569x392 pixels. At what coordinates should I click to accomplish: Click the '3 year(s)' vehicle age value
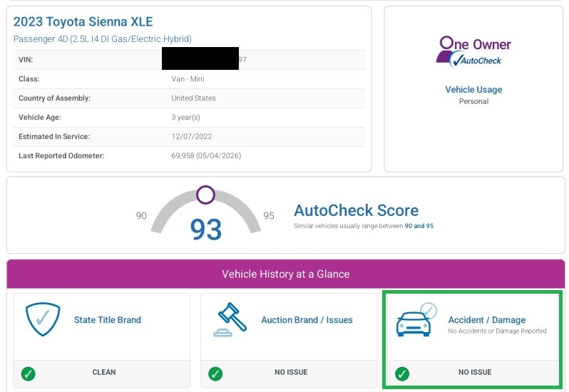pos(185,118)
